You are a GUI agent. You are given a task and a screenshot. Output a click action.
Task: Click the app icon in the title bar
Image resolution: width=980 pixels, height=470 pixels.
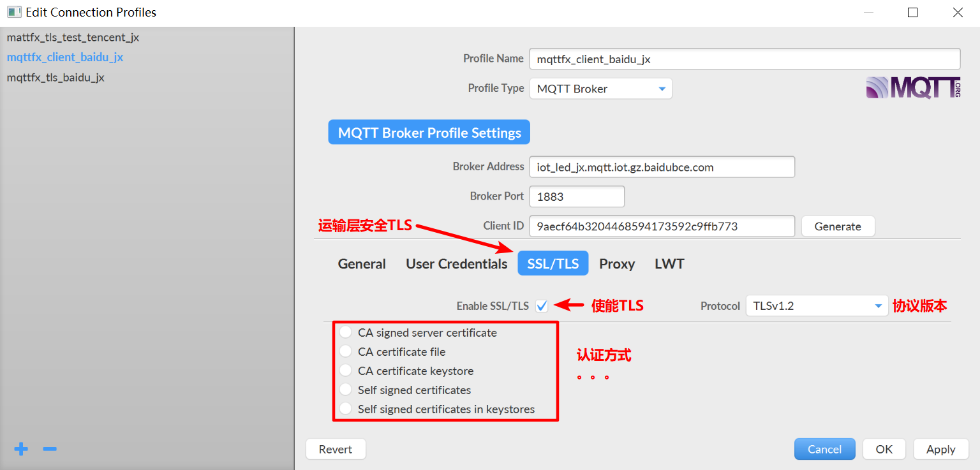13,12
